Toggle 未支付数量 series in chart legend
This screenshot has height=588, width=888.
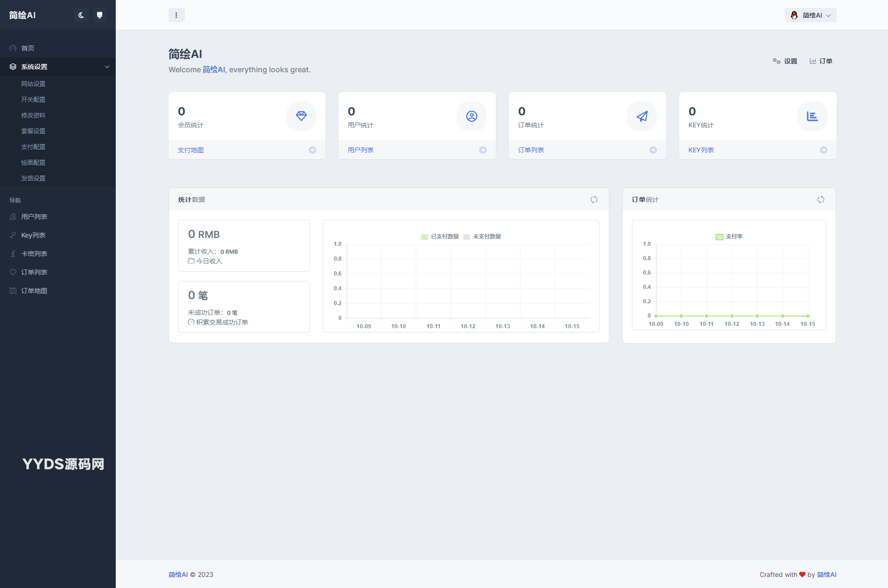click(x=482, y=237)
